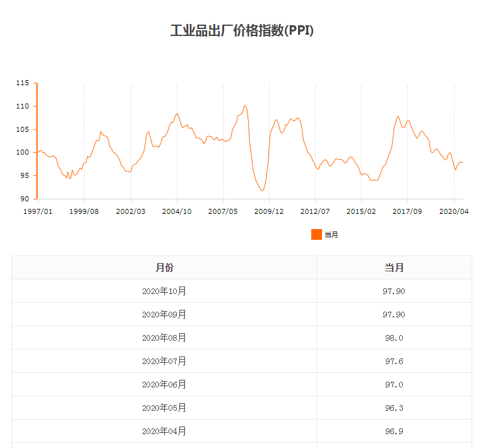The width and height of the screenshot is (483, 448).
Task: Select the 2020年08月 month cell
Action: point(164,338)
